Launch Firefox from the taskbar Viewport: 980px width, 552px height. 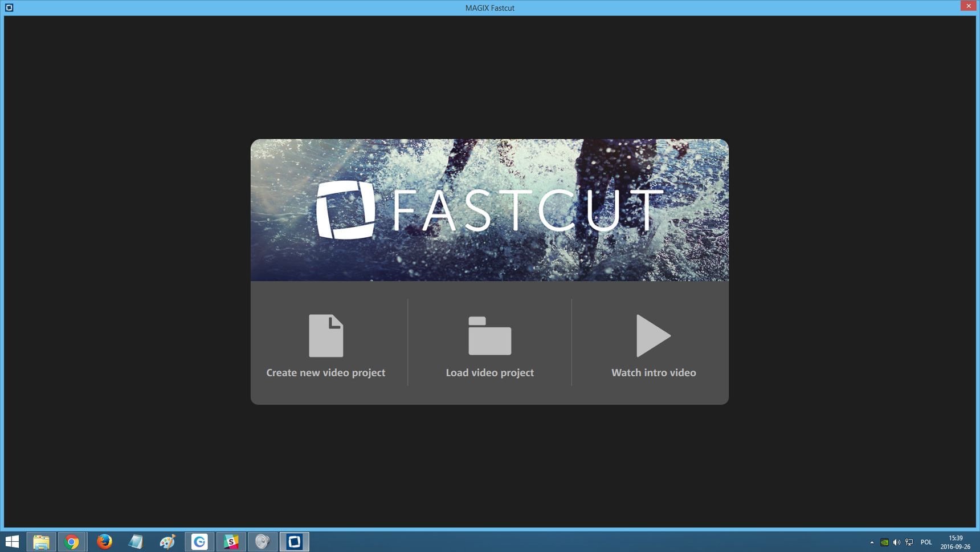click(x=104, y=542)
